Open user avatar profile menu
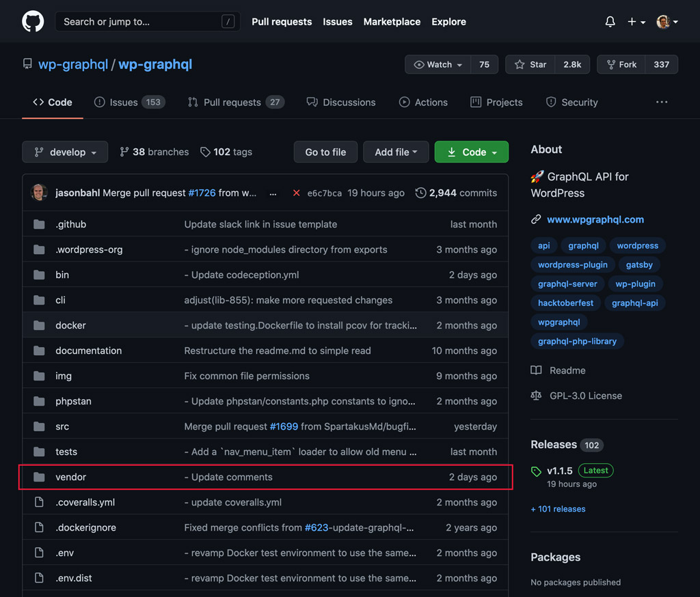700x597 pixels. tap(667, 21)
